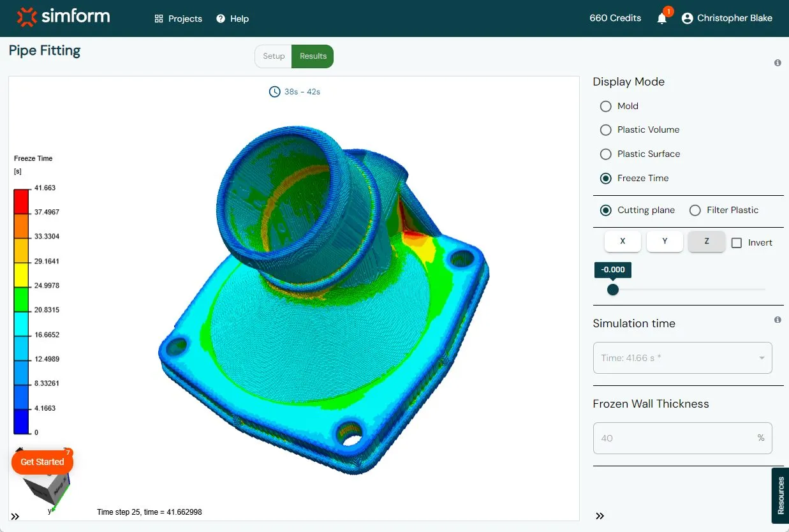Click the Get Started button
The image size is (789, 532).
(x=42, y=461)
